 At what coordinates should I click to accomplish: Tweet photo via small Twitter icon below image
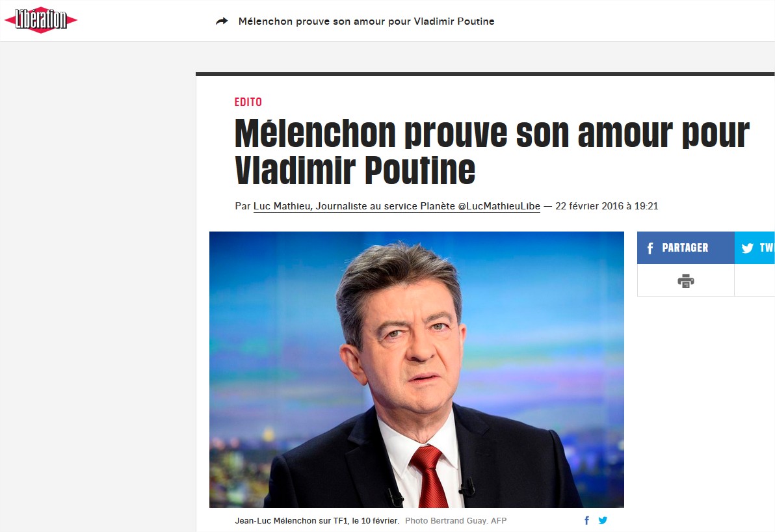[603, 520]
